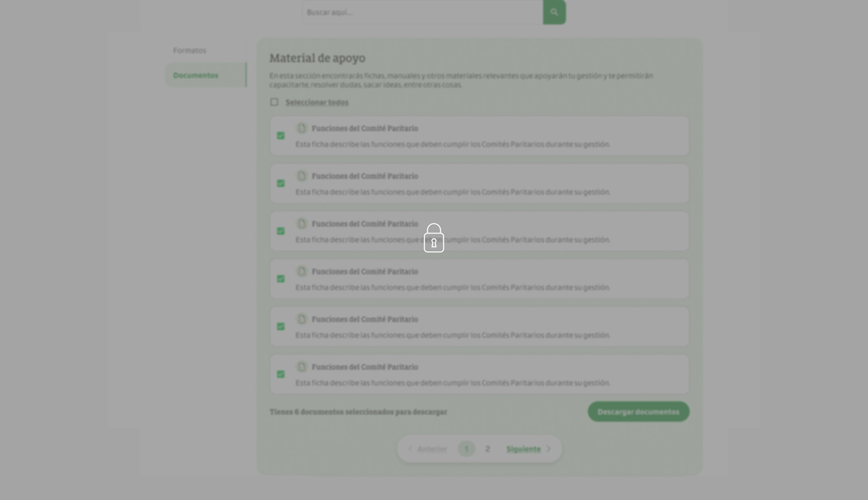
Task: Click the Siguiente right chevron arrow
Action: point(548,449)
